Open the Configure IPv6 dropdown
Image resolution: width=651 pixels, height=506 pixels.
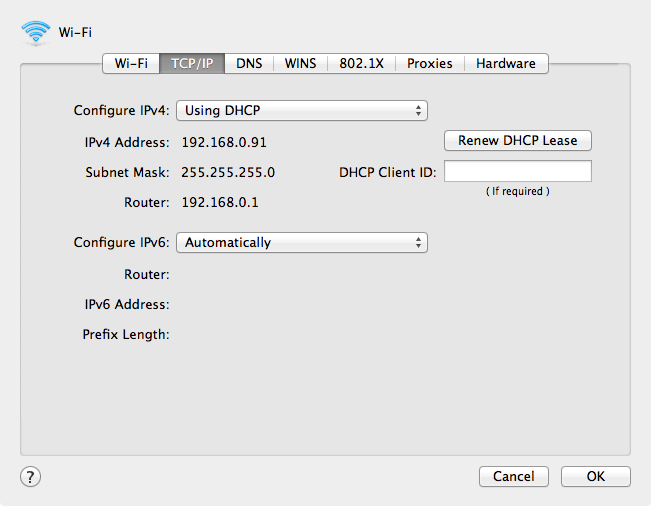point(302,242)
